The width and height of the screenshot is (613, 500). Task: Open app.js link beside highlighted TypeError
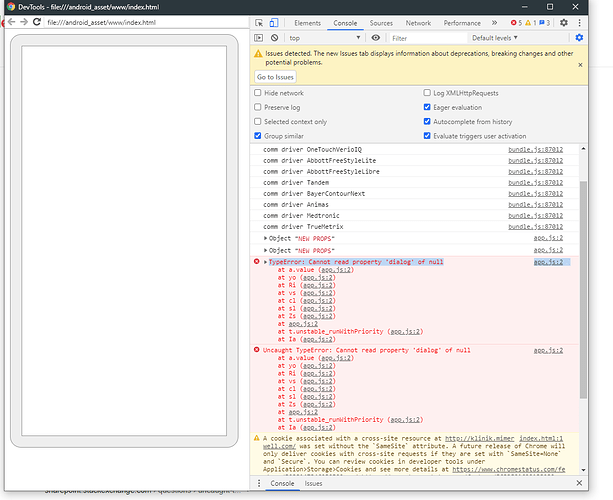(x=548, y=262)
